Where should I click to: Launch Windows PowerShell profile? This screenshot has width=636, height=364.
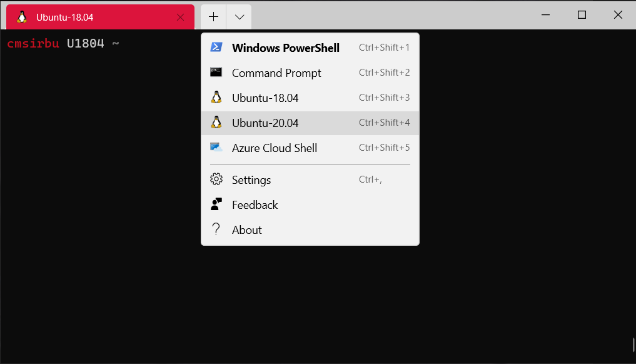pyautogui.click(x=310, y=48)
